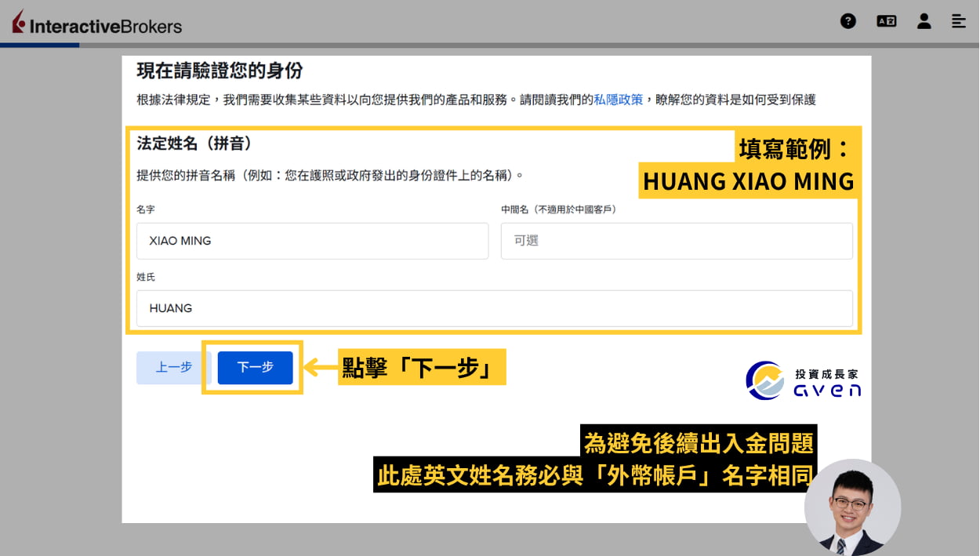The height and width of the screenshot is (556, 980).
Task: Click the 現在請驗證您的身份 heading
Action: pyautogui.click(x=220, y=71)
